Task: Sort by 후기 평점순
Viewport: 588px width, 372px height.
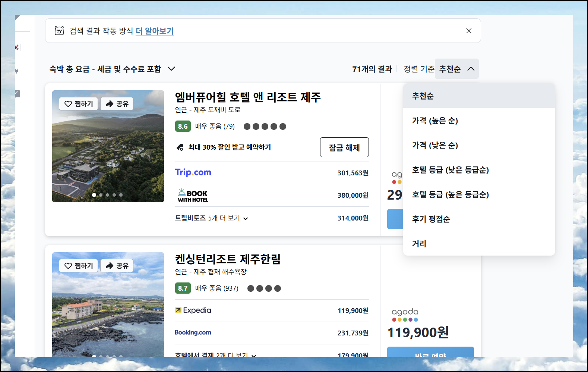Action: click(x=479, y=219)
